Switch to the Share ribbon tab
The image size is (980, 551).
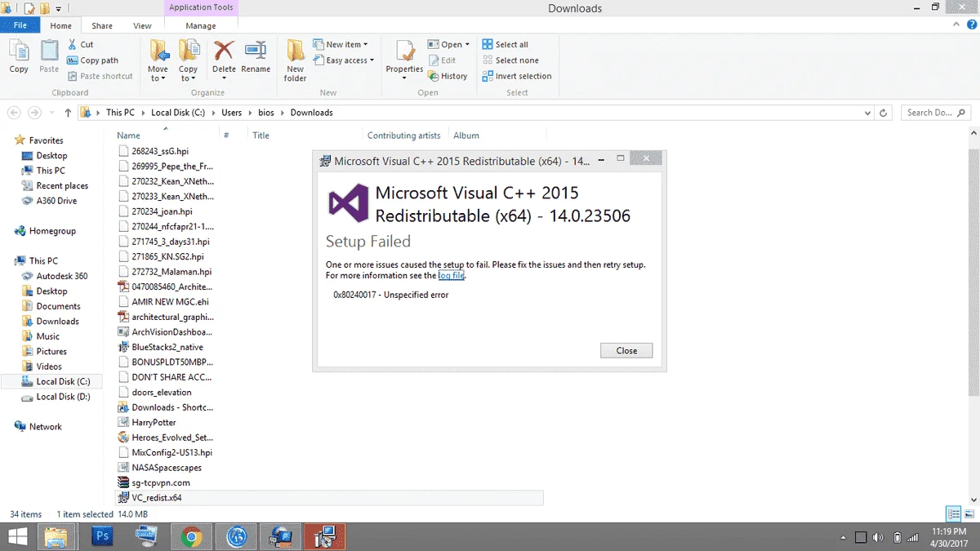(x=102, y=26)
